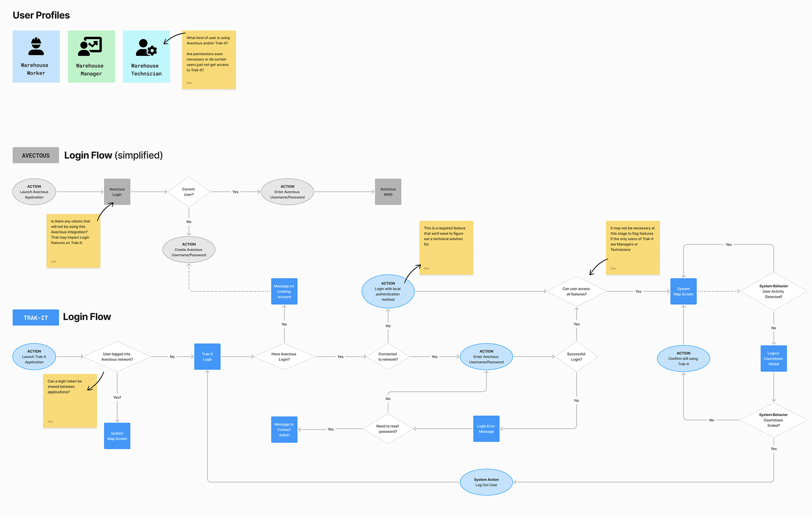The height and width of the screenshot is (517, 812).
Task: Select the blue TRAK-IT section tag
Action: [36, 318]
